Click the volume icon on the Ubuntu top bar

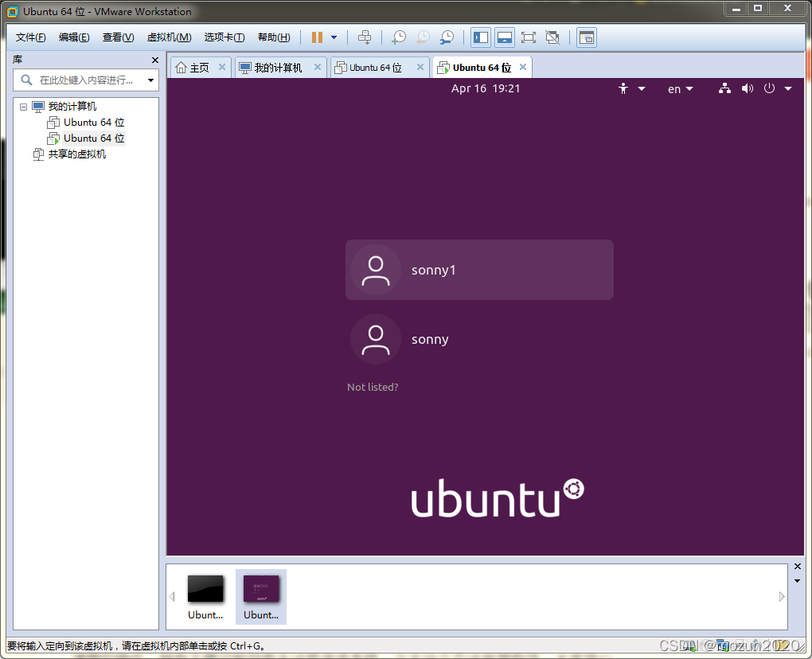tap(748, 88)
